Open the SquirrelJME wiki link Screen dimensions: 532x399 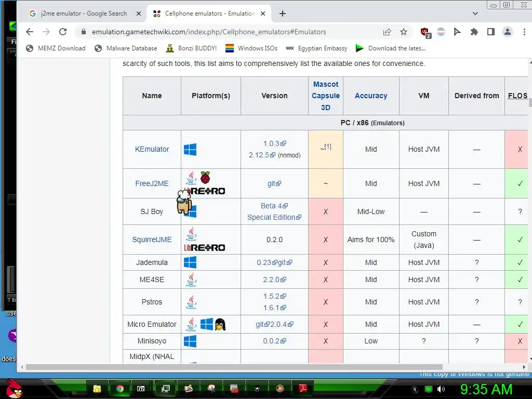coord(152,240)
